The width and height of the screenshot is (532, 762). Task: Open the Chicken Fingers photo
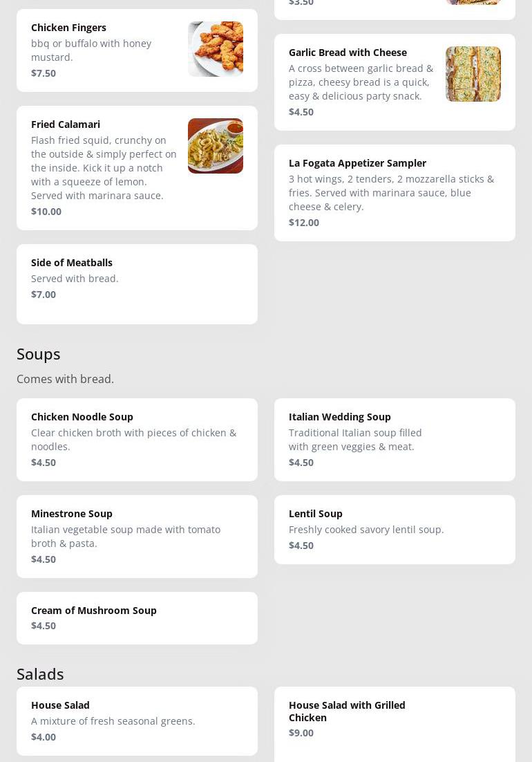click(x=215, y=49)
